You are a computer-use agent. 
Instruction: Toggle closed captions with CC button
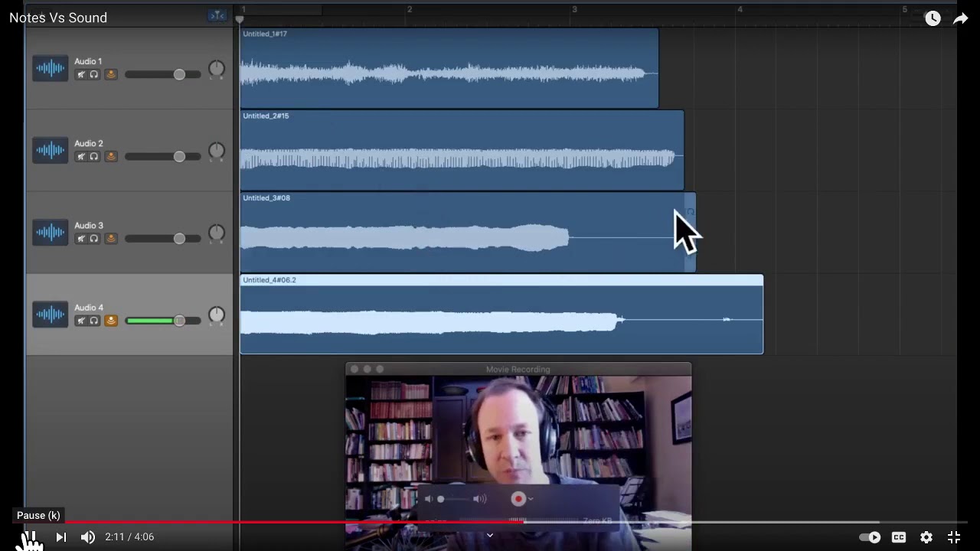(x=899, y=537)
